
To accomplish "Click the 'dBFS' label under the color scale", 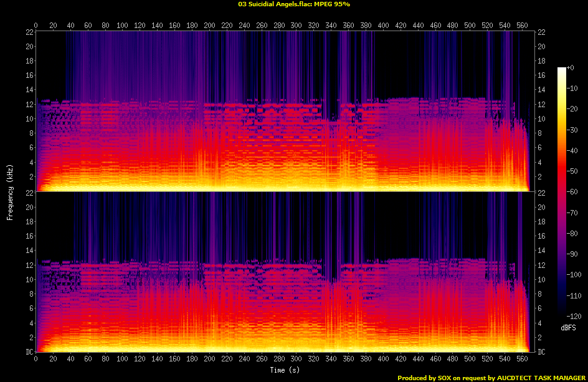I will [x=567, y=327].
